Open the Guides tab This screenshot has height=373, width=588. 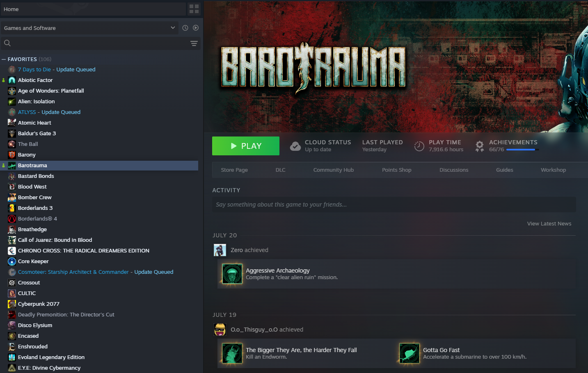[505, 170]
